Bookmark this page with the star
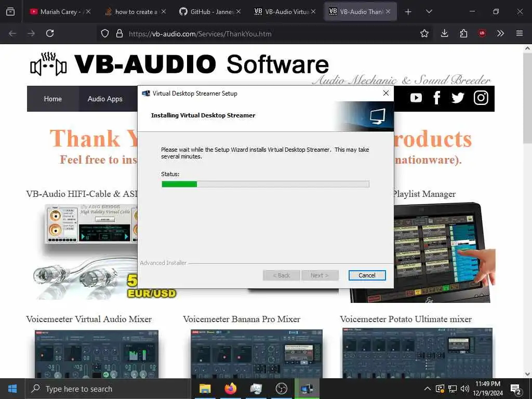Screen dimensions: 532x399 point(424,34)
